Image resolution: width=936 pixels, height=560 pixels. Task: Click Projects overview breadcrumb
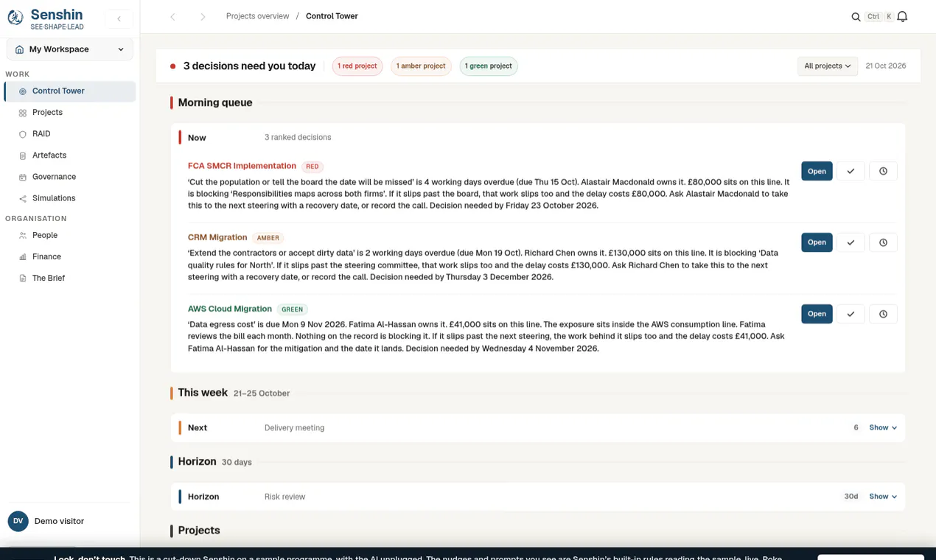tap(257, 16)
